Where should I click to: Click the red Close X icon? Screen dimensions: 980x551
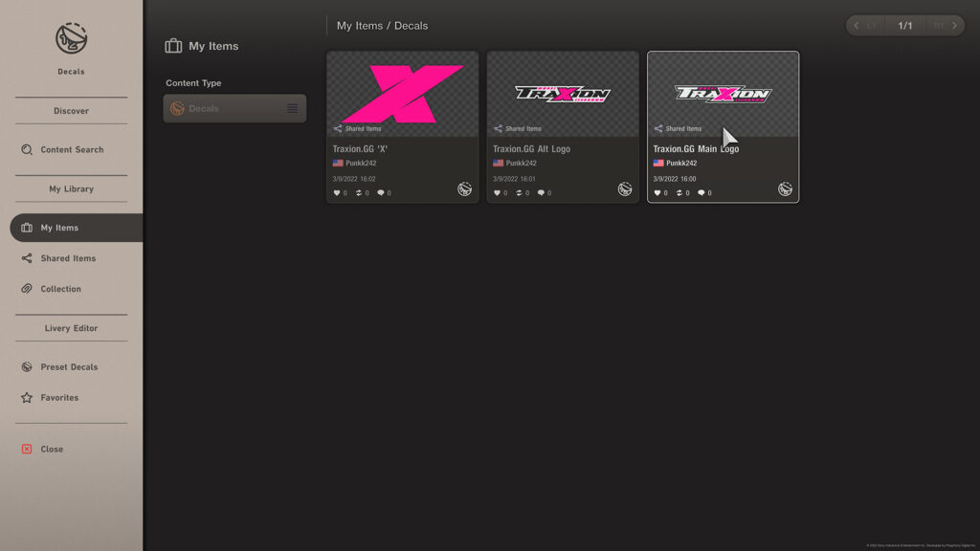point(26,450)
